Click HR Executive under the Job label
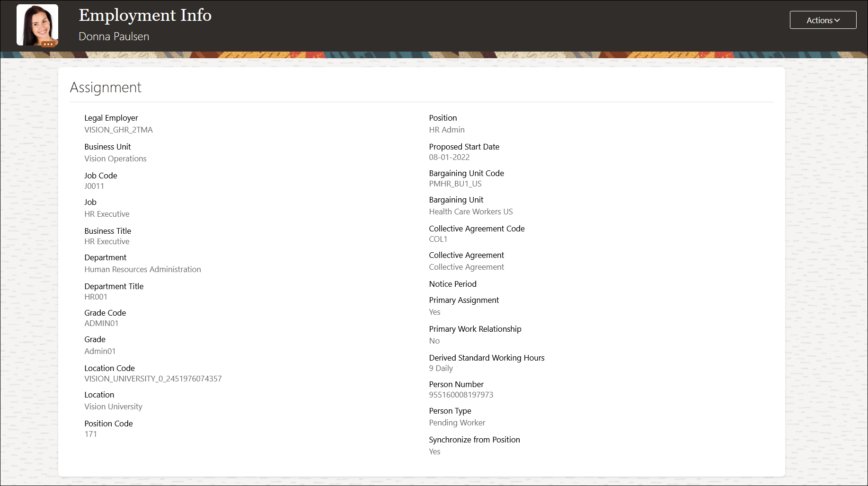The height and width of the screenshot is (486, 868). click(107, 214)
